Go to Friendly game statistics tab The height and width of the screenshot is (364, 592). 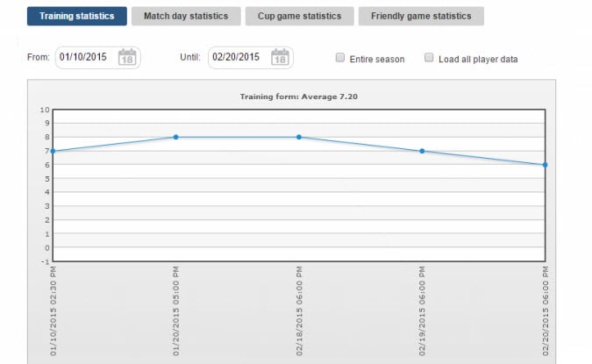(421, 16)
